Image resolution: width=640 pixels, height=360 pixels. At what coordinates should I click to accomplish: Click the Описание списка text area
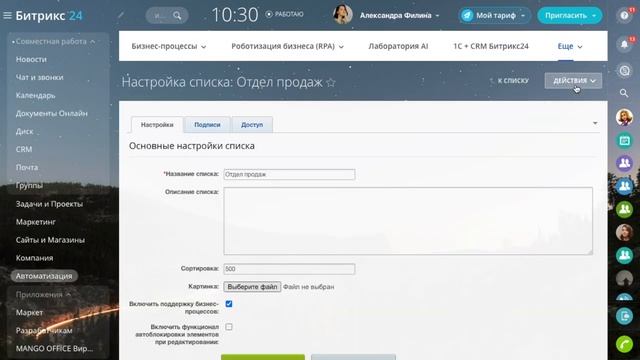click(408, 221)
